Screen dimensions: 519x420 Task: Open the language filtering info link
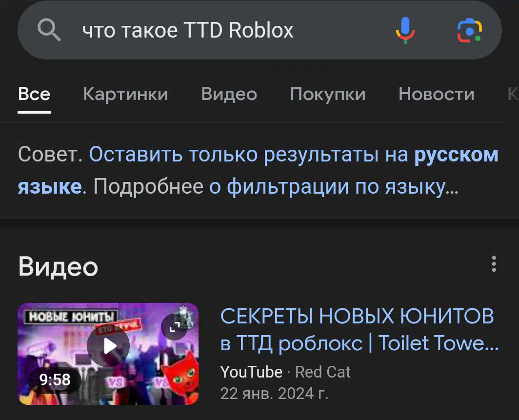point(333,187)
